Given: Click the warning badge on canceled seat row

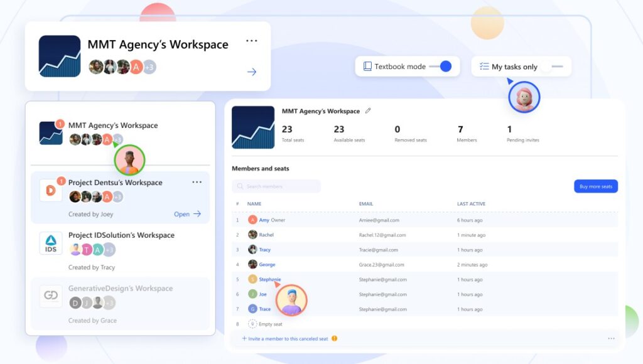Looking at the screenshot, I should pyautogui.click(x=334, y=338).
